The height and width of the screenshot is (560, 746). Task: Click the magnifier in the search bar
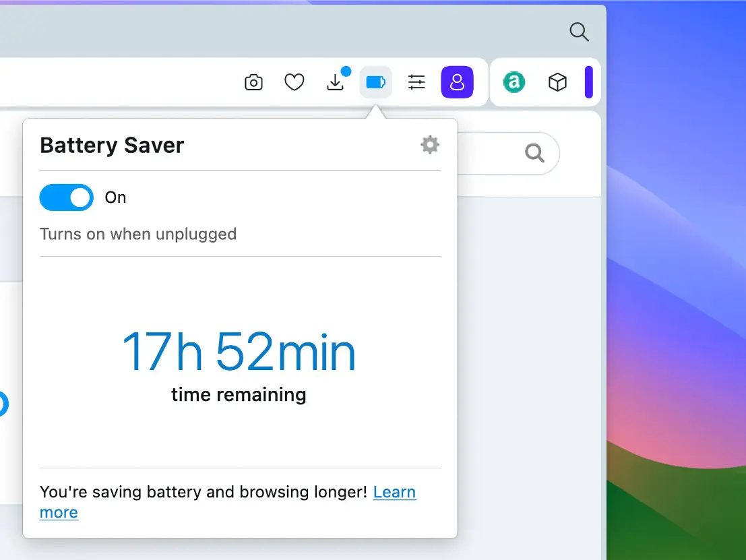(x=534, y=153)
